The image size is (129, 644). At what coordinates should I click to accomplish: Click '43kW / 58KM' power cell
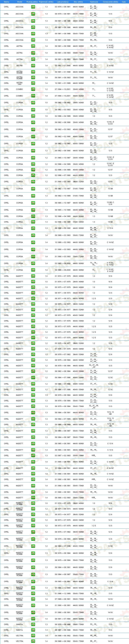tap(78, 144)
